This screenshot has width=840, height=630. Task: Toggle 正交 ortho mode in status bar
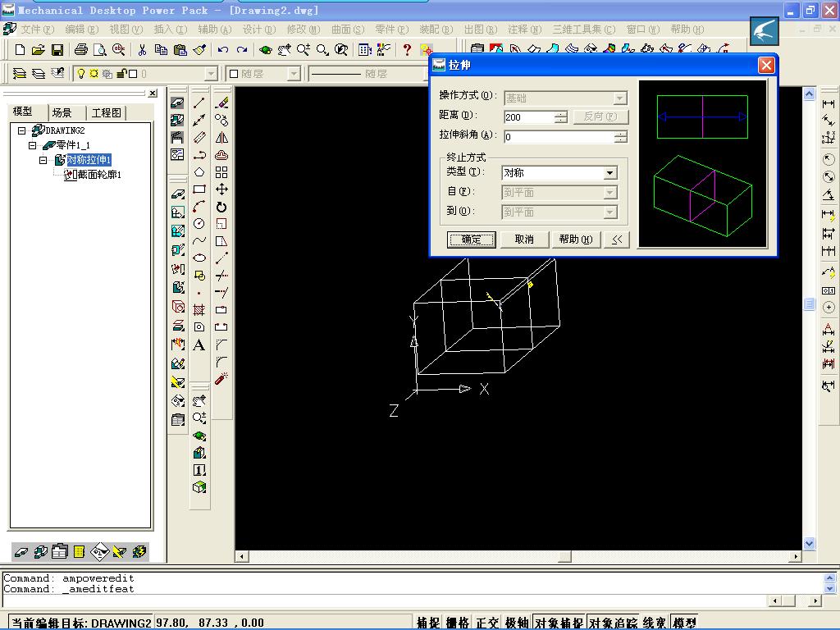[487, 623]
